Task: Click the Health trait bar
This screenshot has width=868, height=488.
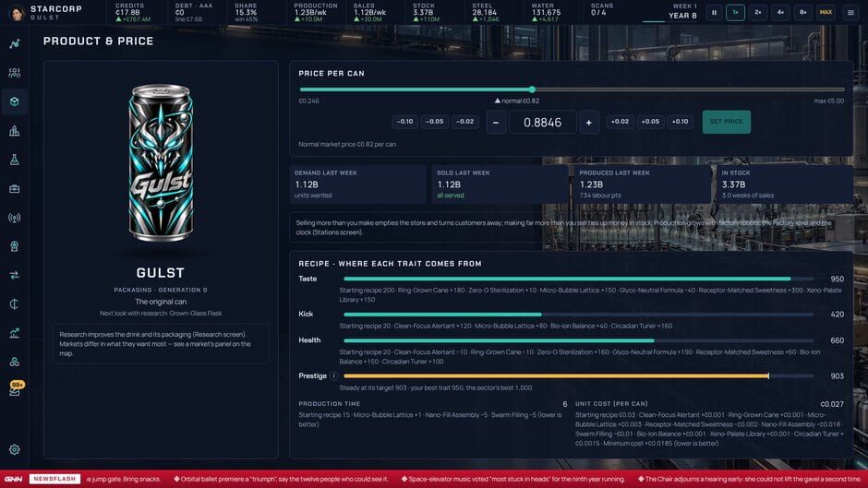Action: pos(578,340)
